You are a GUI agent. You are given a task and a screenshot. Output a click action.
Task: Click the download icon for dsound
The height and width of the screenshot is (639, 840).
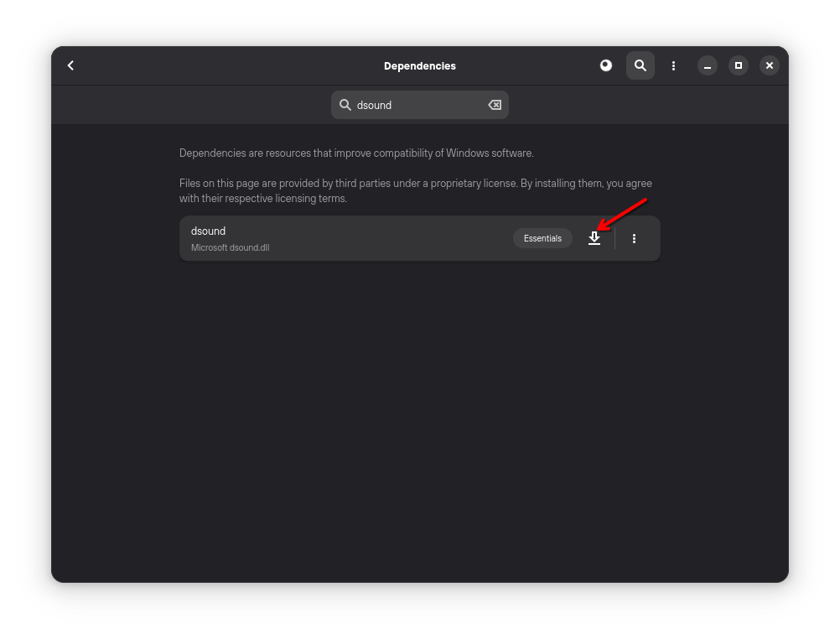coord(594,239)
